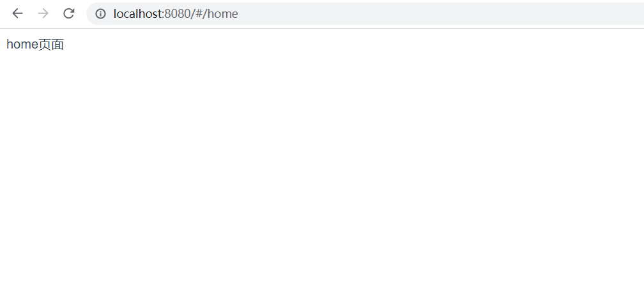
Task: Click the blank white page body
Action: [x=322, y=172]
